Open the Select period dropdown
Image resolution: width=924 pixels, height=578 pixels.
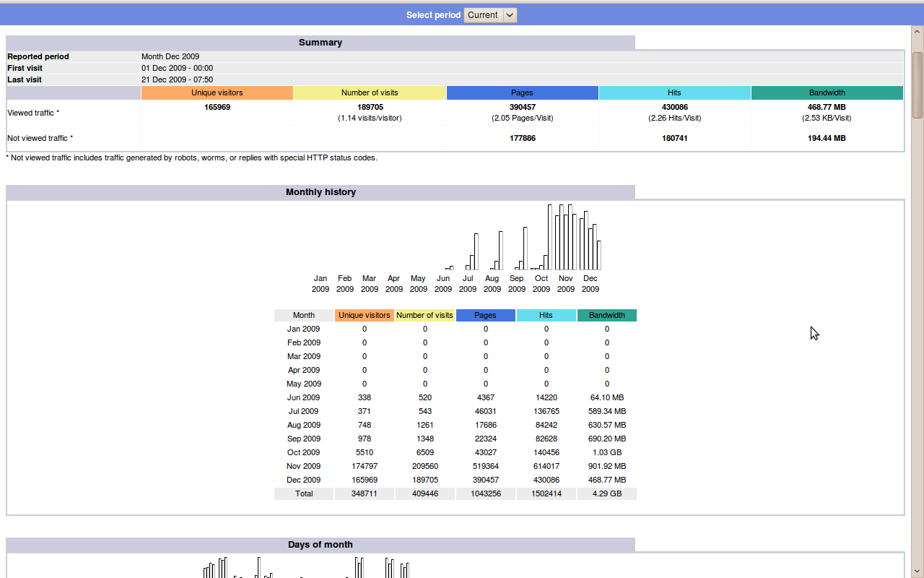(490, 15)
